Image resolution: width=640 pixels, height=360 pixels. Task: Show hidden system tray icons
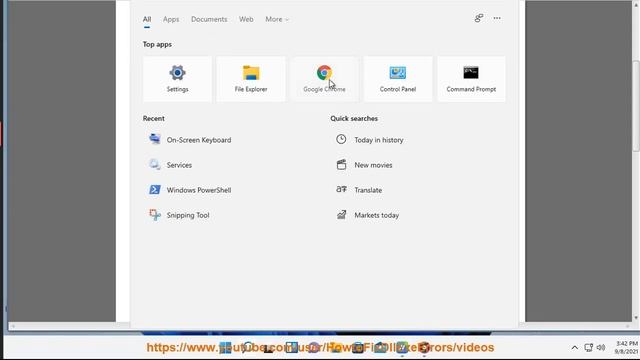click(575, 348)
